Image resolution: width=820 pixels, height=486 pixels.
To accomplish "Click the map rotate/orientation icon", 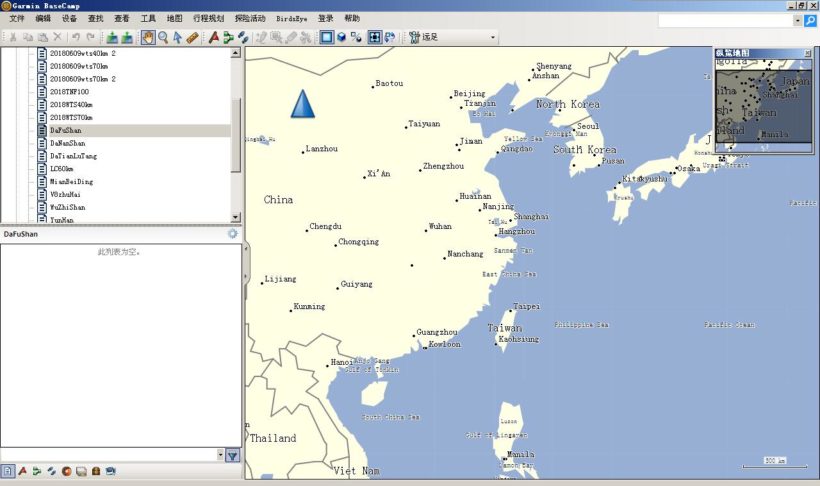I will point(390,37).
